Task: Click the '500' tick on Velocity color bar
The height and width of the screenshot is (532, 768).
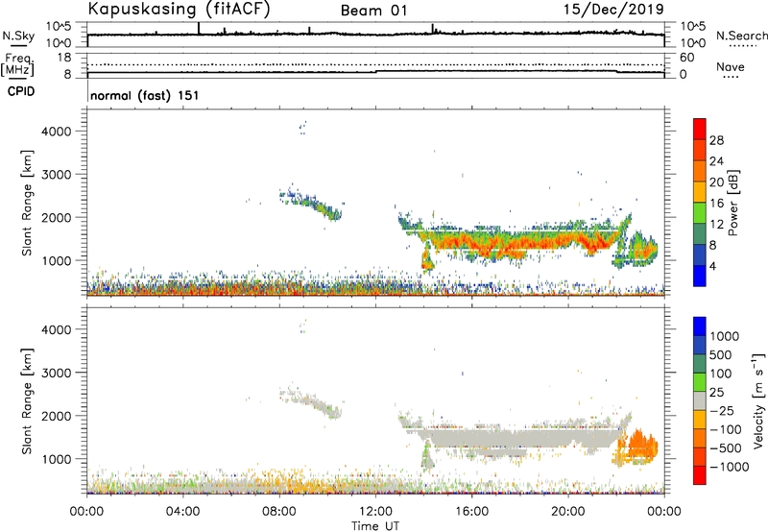Action: coord(720,355)
